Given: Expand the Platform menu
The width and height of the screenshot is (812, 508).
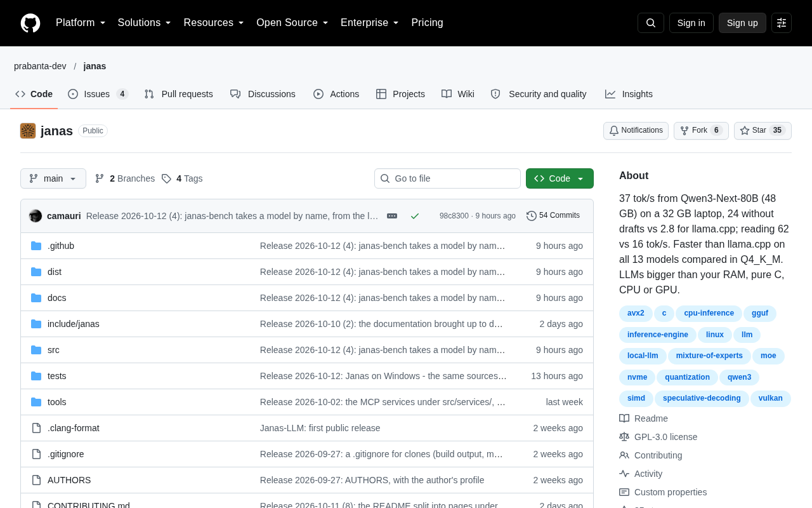Looking at the screenshot, I should 81,23.
